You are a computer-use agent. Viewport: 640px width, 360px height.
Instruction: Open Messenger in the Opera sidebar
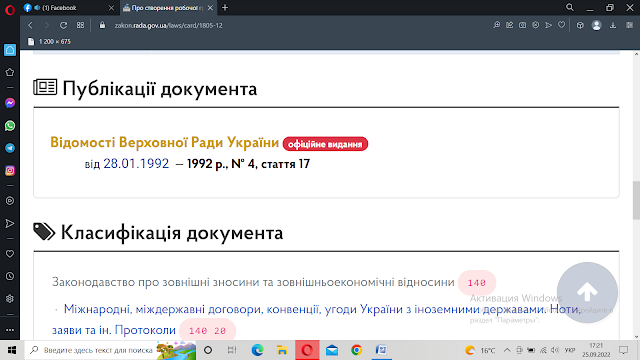point(10,103)
